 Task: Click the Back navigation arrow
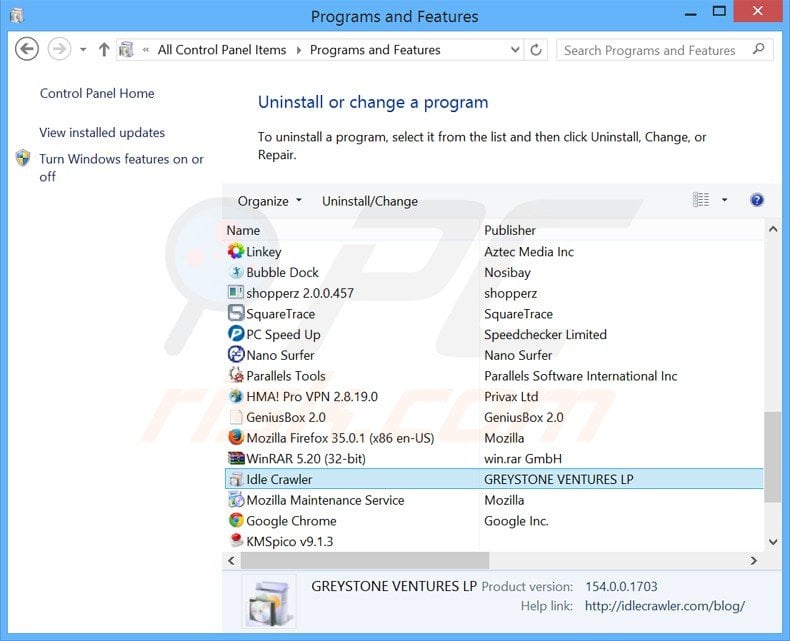coord(27,49)
